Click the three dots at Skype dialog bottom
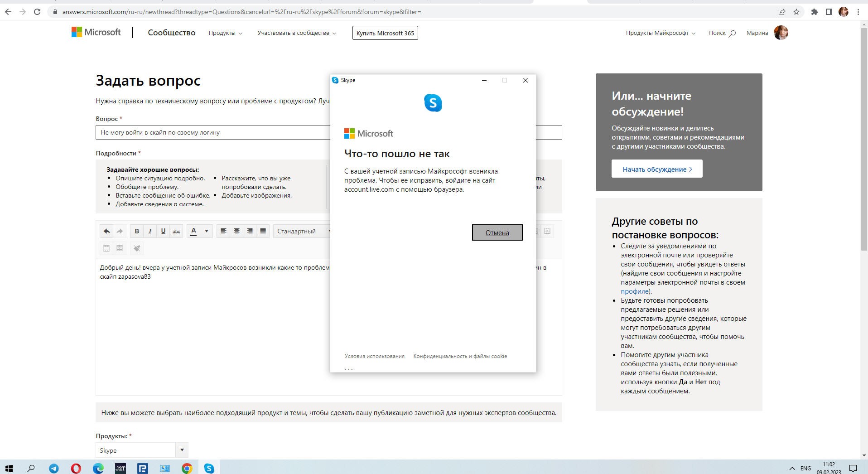This screenshot has width=868, height=474. (348, 368)
